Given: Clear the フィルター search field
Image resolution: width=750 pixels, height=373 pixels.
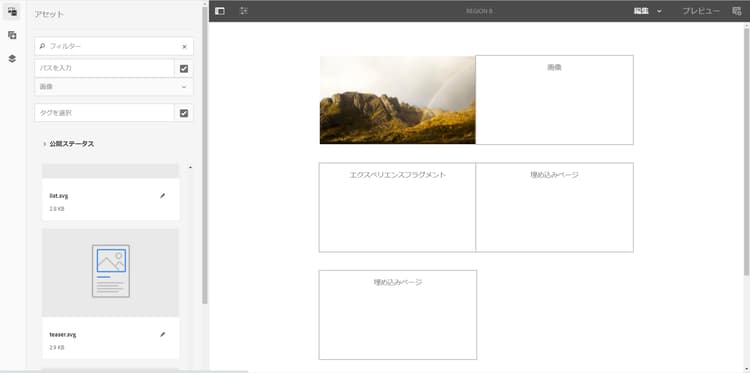Looking at the screenshot, I should 184,46.
